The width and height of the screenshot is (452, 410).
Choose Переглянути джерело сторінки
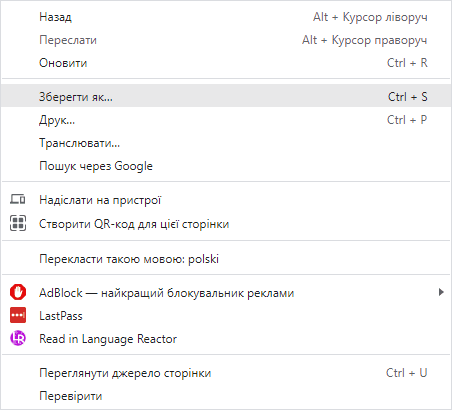[x=226, y=373]
